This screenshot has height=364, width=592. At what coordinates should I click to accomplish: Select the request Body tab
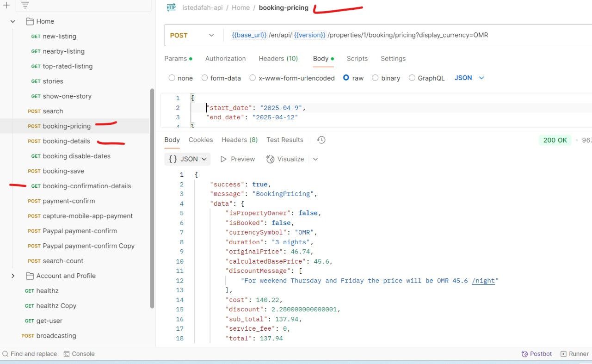(x=323, y=59)
